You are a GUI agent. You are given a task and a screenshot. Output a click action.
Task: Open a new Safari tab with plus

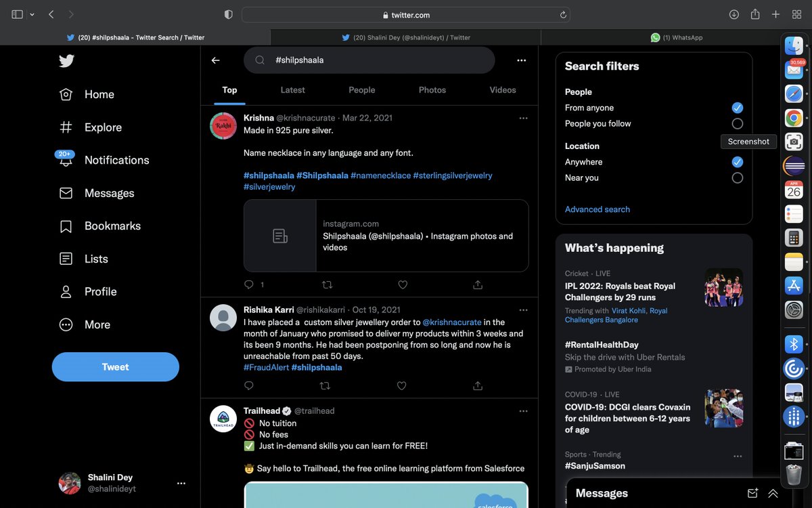pyautogui.click(x=776, y=14)
